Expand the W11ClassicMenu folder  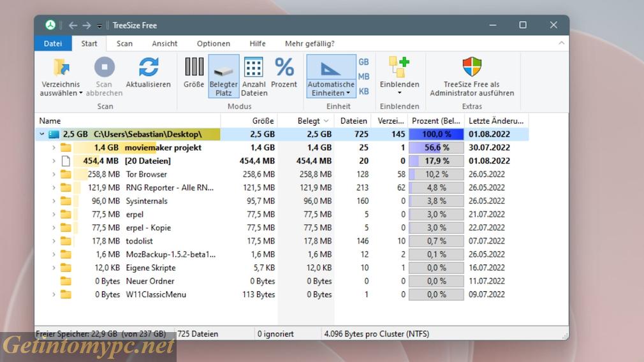click(54, 294)
